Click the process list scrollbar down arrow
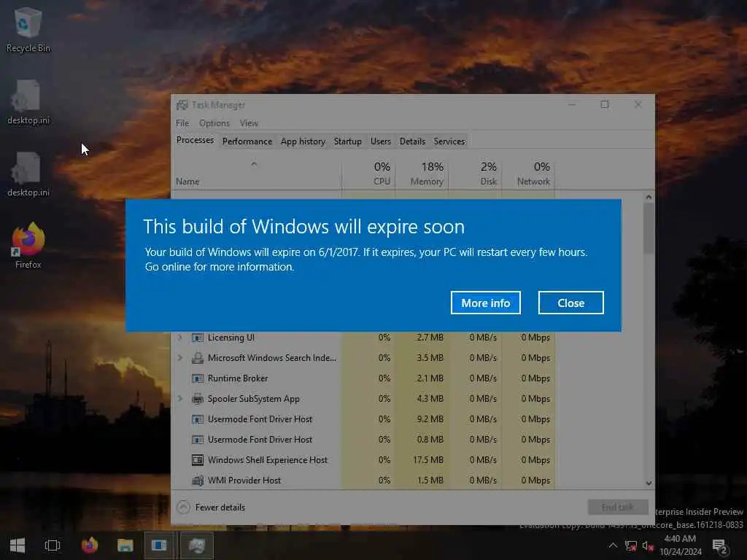 (x=649, y=483)
